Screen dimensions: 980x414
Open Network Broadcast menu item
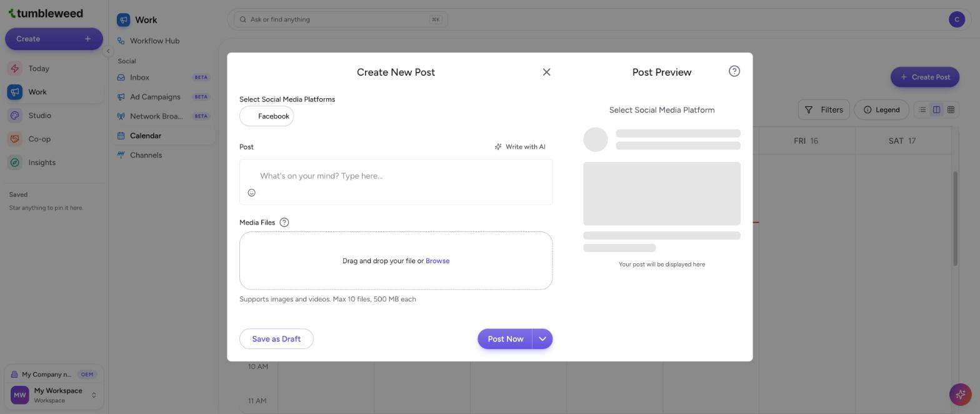click(164, 116)
